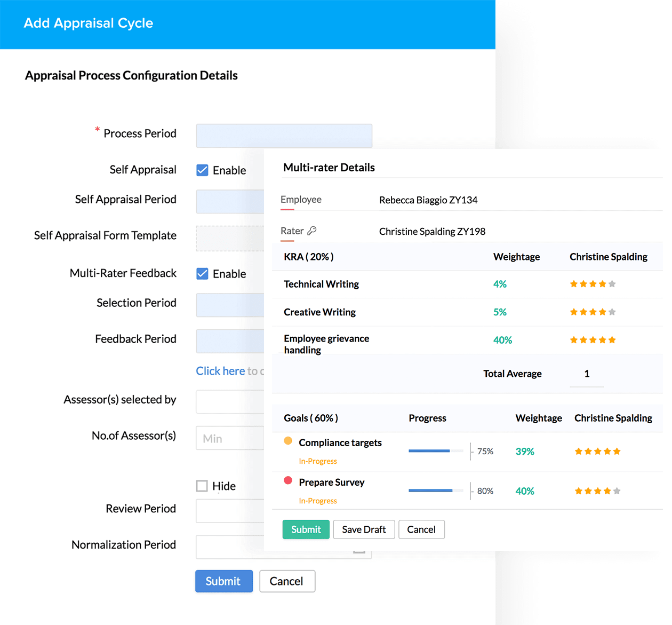This screenshot has width=672, height=625.
Task: Click the Self Appraisal Period field
Action: coord(230,202)
